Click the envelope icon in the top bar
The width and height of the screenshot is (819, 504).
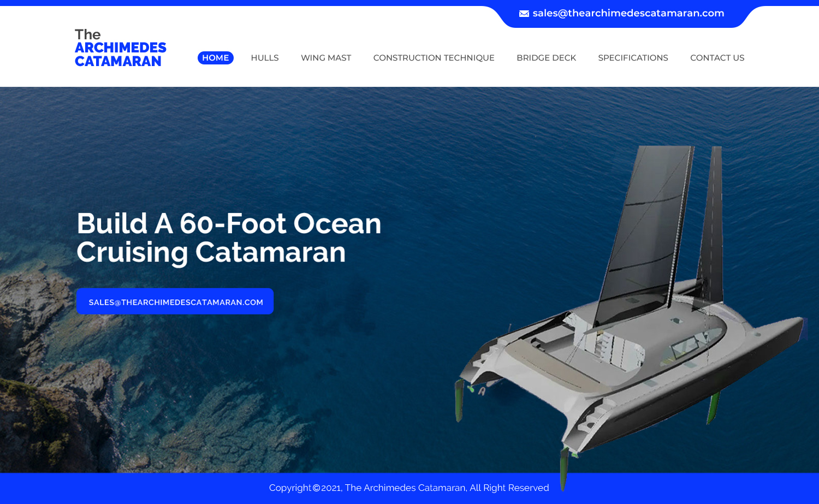524,14
